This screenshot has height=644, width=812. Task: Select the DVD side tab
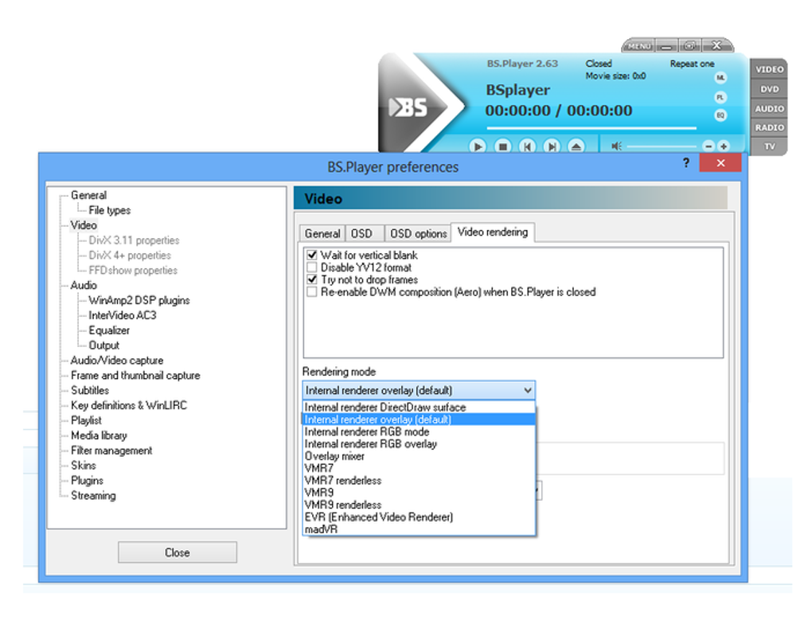click(x=769, y=89)
